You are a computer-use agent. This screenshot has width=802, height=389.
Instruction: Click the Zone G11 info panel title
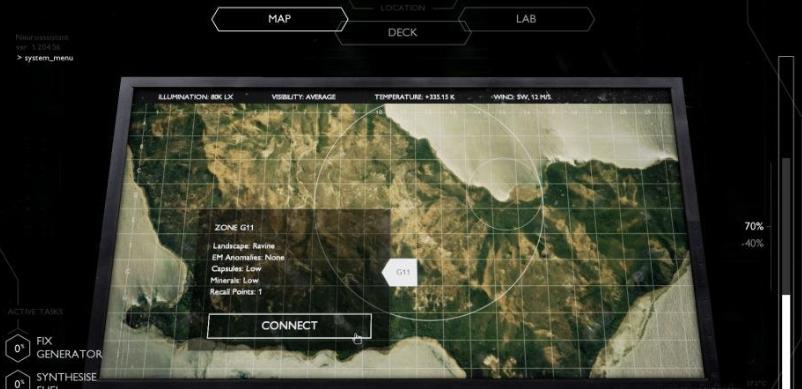234,227
